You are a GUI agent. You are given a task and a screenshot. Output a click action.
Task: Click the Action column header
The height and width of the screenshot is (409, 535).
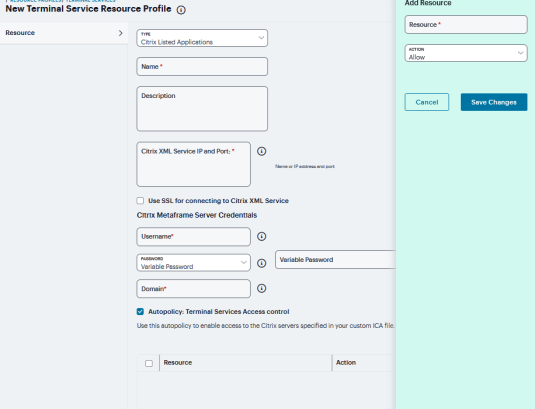346,363
